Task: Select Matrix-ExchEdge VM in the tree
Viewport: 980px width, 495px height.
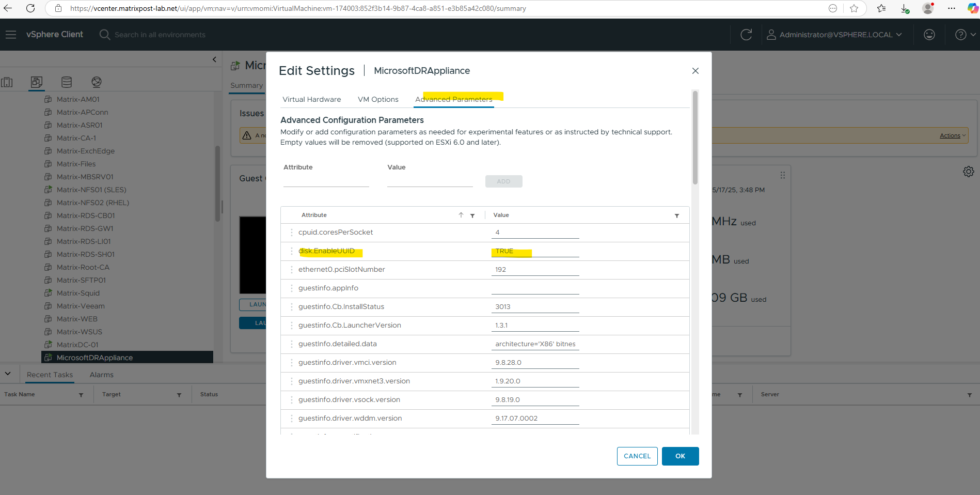Action: [x=86, y=151]
